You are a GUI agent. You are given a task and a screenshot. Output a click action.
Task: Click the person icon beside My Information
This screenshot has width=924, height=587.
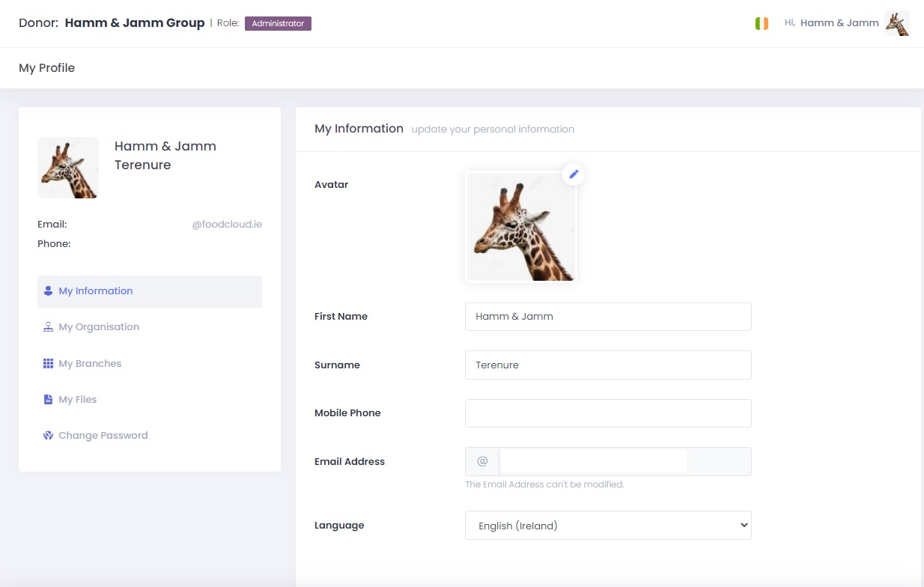point(48,291)
